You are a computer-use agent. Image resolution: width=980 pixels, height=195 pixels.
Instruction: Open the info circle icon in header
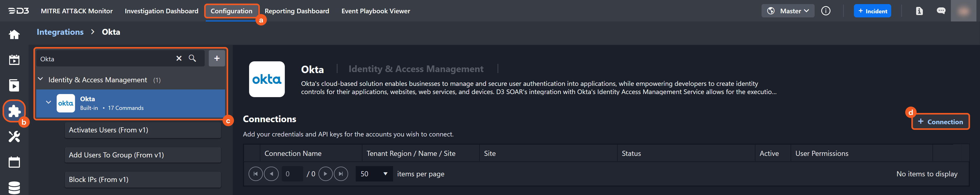[x=826, y=11]
